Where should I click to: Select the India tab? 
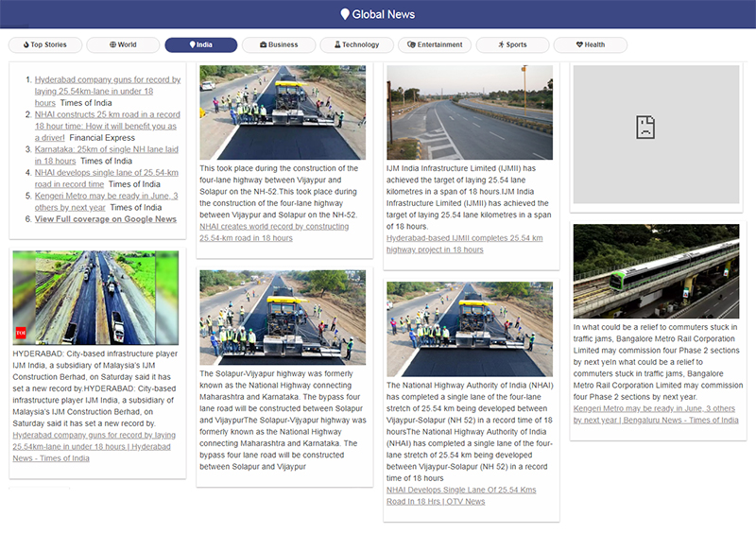(x=201, y=44)
